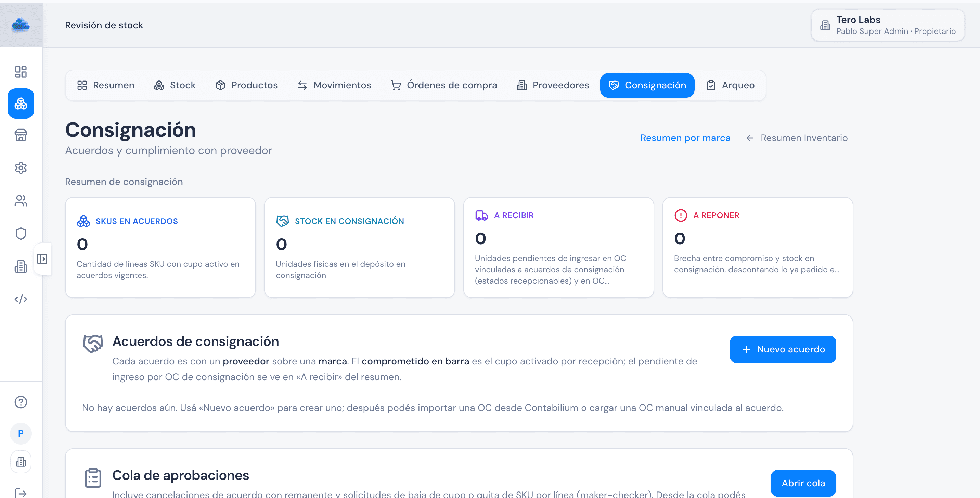Switch to the Stock tab
The image size is (980, 498).
click(175, 85)
